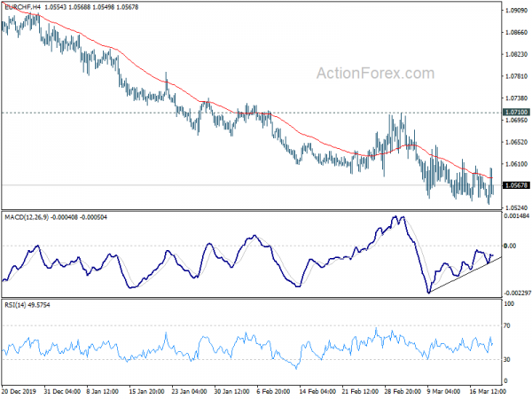The width and height of the screenshot is (532, 399).
Task: Click the MACD -0.002297 scale label
Action: [517, 293]
